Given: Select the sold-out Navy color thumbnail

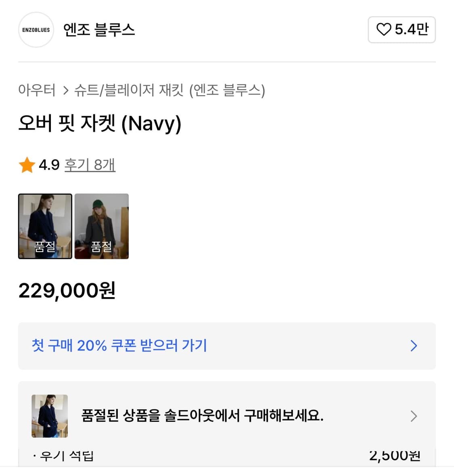Looking at the screenshot, I should coord(45,226).
